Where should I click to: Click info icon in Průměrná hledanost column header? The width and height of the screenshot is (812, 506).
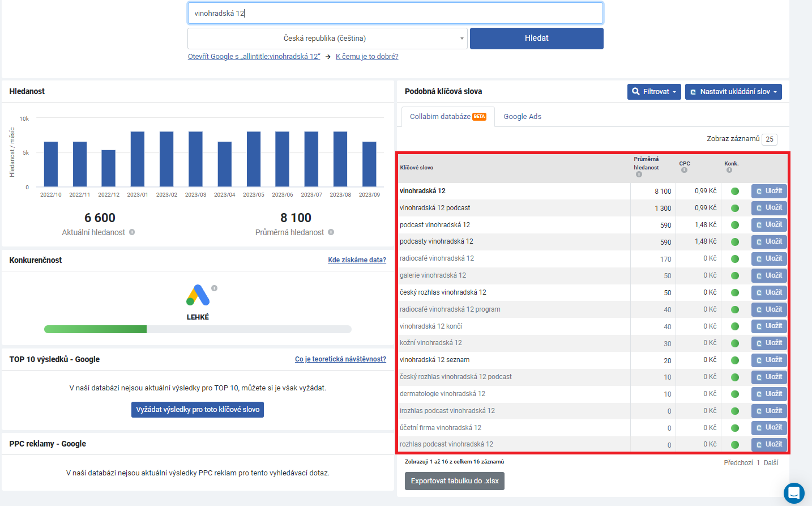(x=639, y=175)
